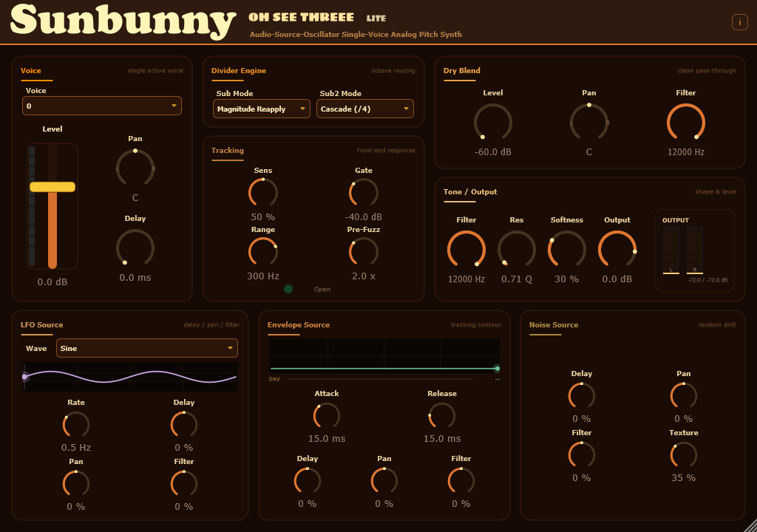Select the Output level knob
Image resolution: width=757 pixels, height=532 pixels.
pos(617,250)
